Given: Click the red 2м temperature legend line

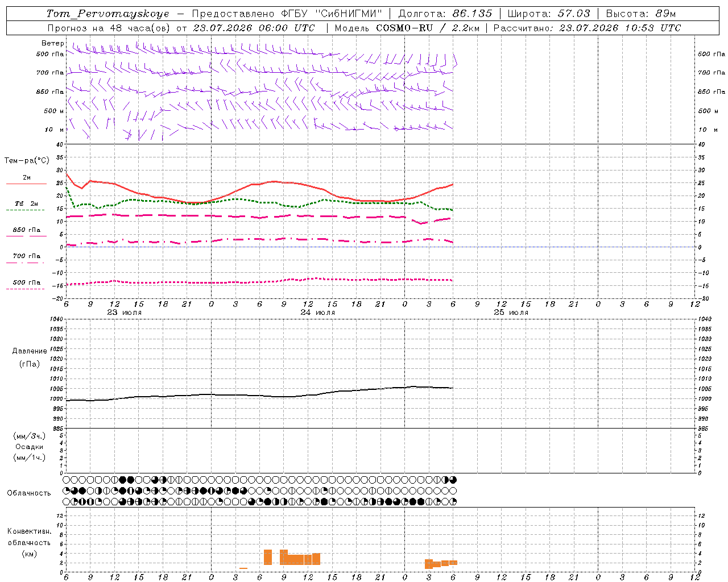Looking at the screenshot, I should pos(27,184).
